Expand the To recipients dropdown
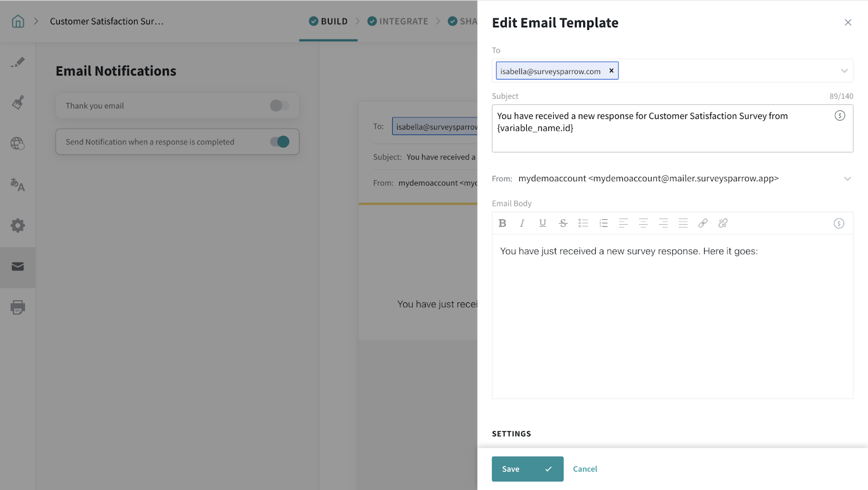This screenshot has width=868, height=490. point(844,71)
